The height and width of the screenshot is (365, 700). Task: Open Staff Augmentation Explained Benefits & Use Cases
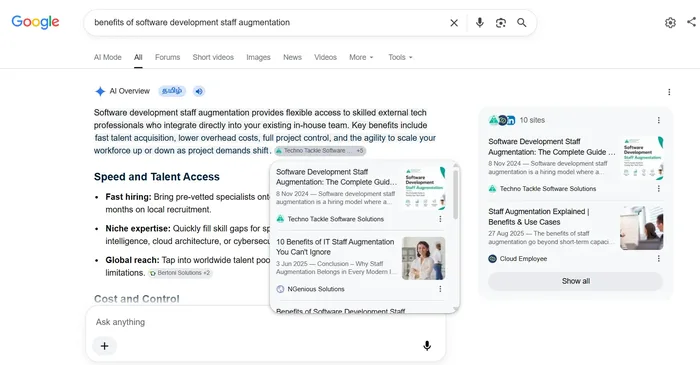coord(539,216)
